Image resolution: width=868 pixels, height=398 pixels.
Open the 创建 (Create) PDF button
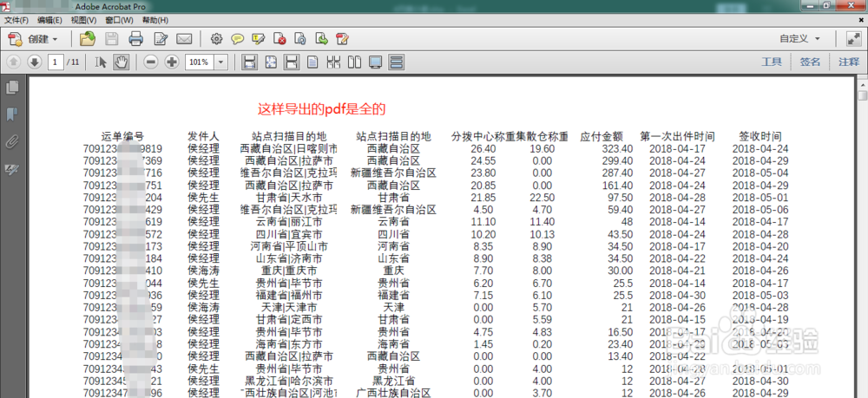coord(33,39)
